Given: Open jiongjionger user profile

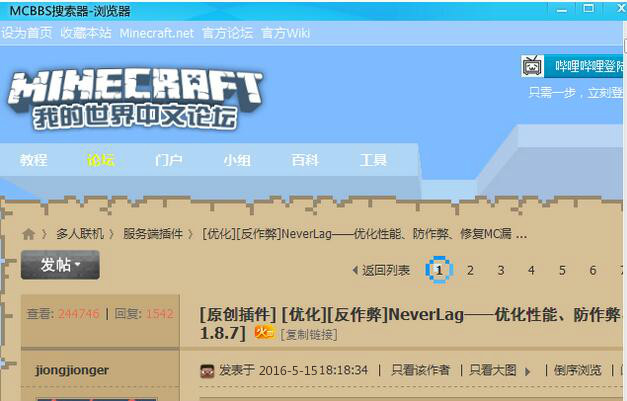Looking at the screenshot, I should point(72,370).
